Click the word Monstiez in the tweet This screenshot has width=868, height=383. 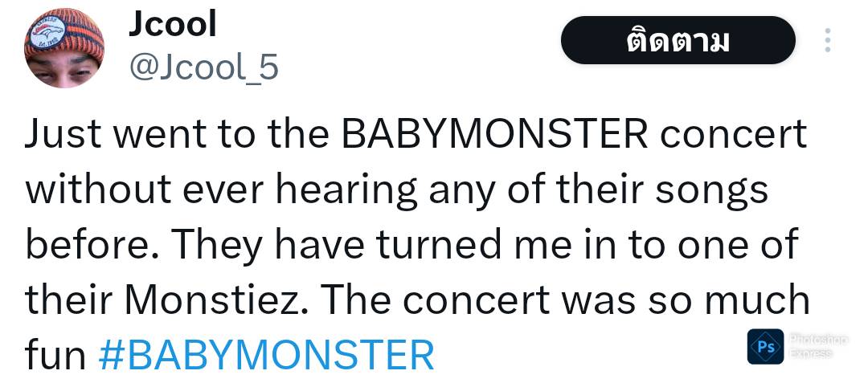220,300
